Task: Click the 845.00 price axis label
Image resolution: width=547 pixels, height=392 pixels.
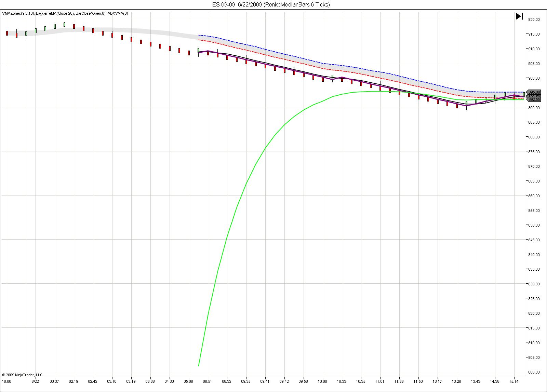Action: 534,240
